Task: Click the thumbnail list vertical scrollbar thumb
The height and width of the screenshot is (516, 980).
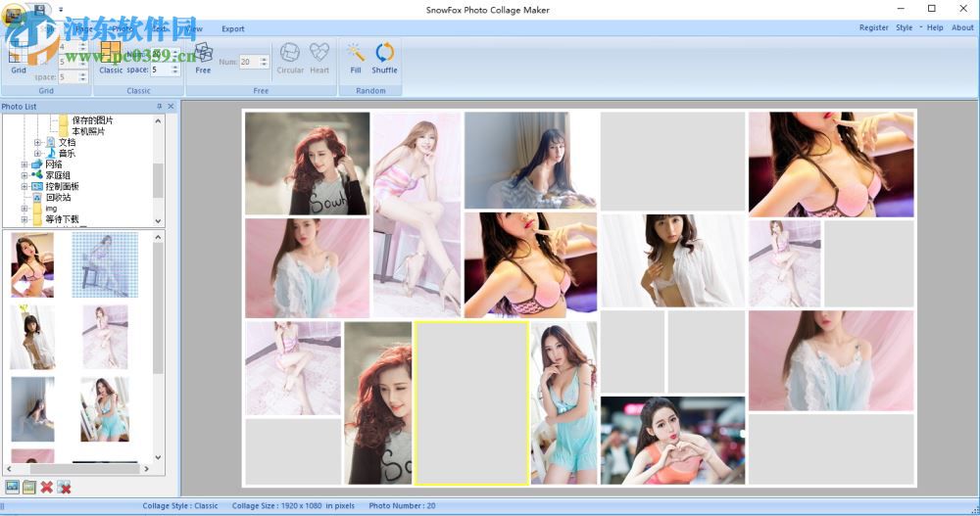Action: tap(158, 308)
